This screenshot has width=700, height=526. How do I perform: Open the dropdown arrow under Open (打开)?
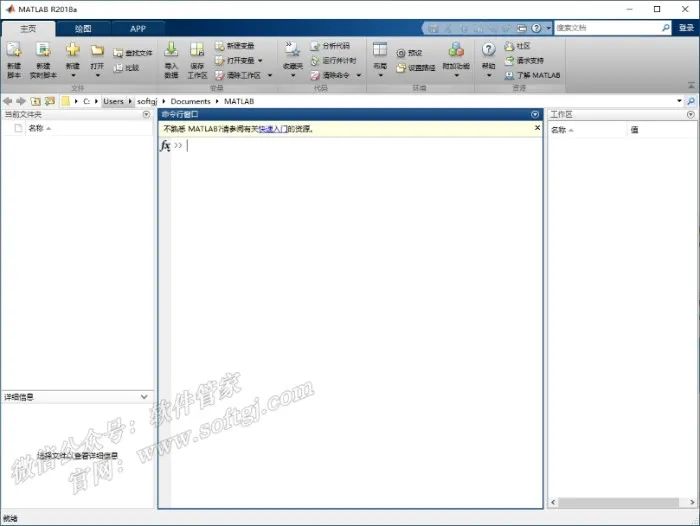tap(97, 75)
